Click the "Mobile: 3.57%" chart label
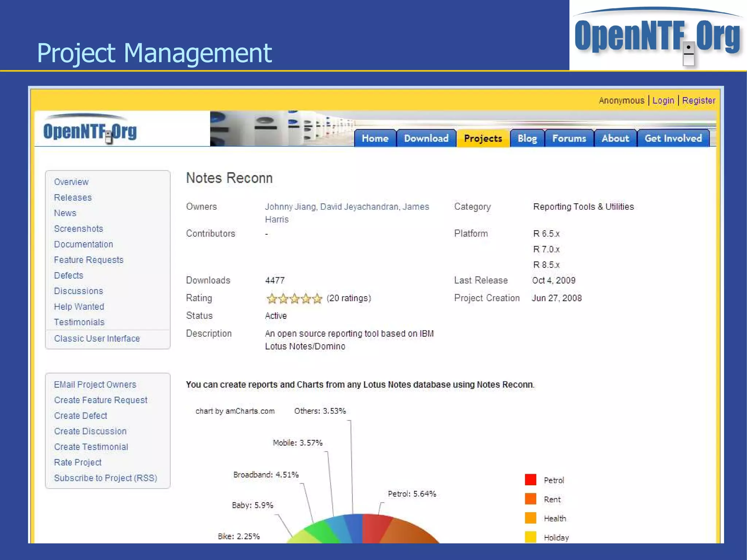The height and width of the screenshot is (560, 747). [298, 443]
